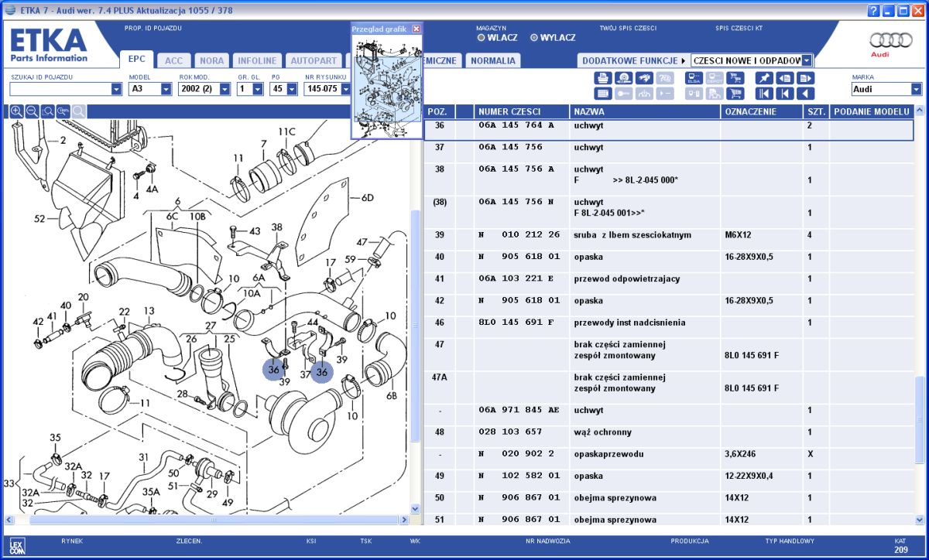Select the WLACZ magazyn radio button
Viewport: 929px width, 560px height.
point(481,37)
